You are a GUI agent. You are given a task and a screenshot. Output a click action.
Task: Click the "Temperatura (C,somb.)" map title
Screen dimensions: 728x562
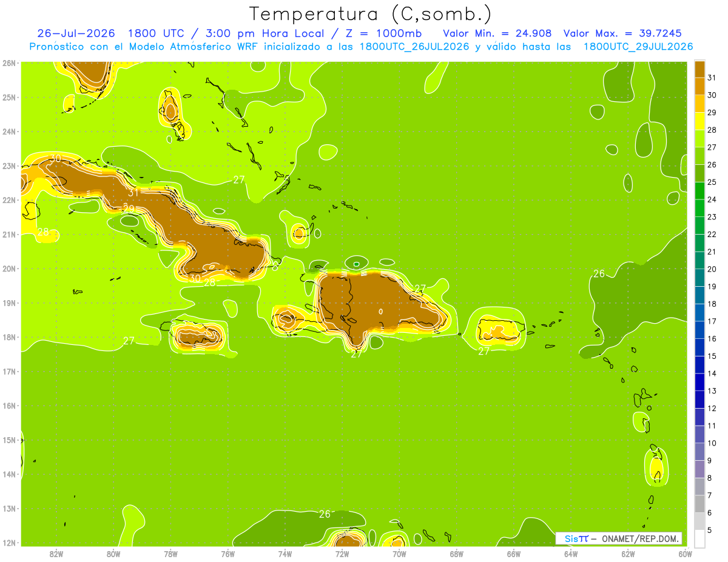click(x=370, y=14)
